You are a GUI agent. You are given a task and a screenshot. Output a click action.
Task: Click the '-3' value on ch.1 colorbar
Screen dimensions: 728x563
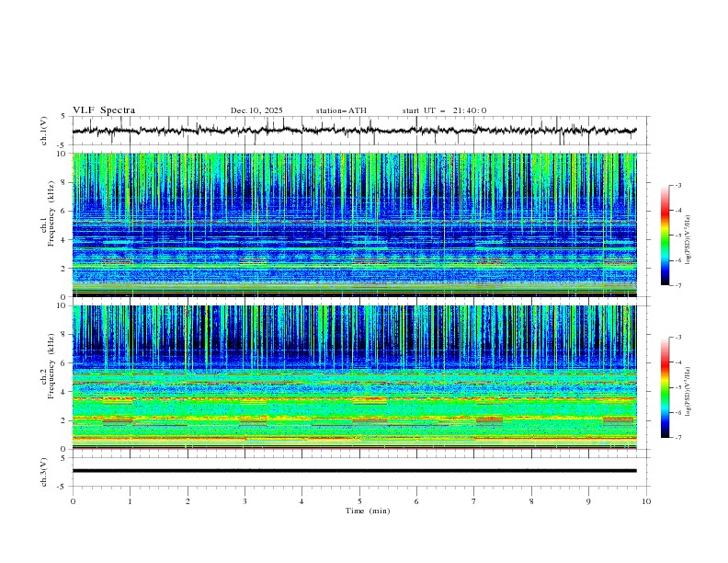click(x=677, y=185)
